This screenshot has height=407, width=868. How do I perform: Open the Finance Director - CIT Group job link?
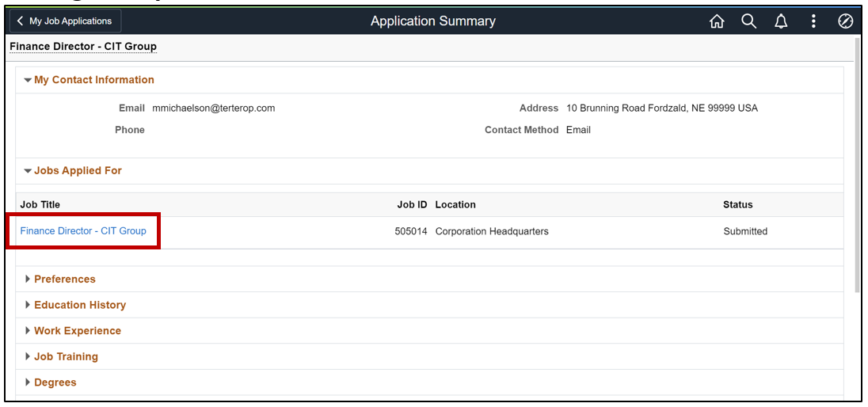tap(83, 231)
